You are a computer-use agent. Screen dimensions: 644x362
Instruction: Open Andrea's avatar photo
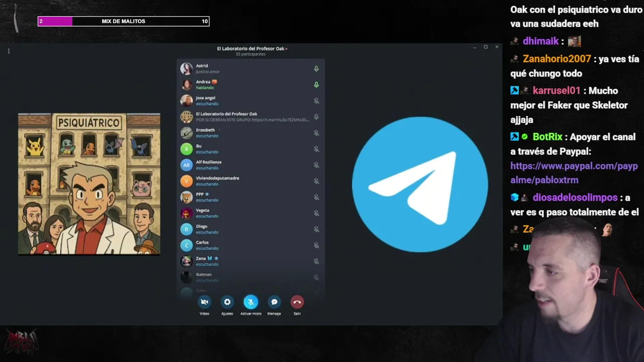click(x=187, y=85)
